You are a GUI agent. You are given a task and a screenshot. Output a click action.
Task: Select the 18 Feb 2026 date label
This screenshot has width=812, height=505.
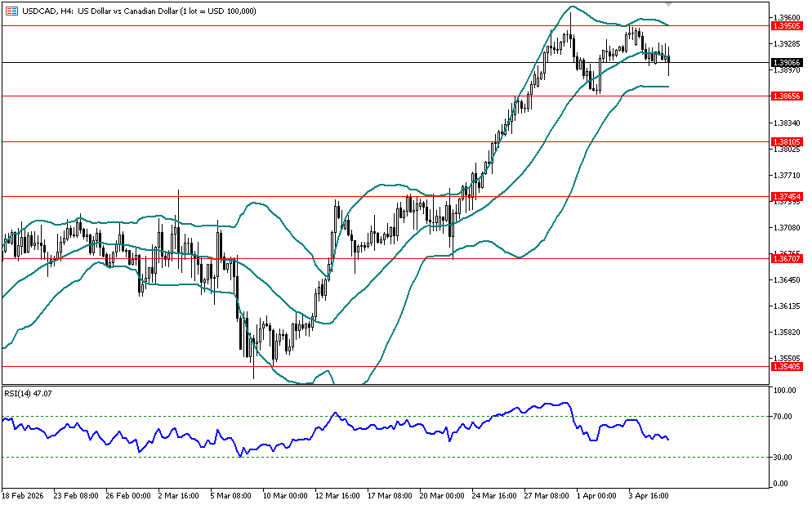25,495
